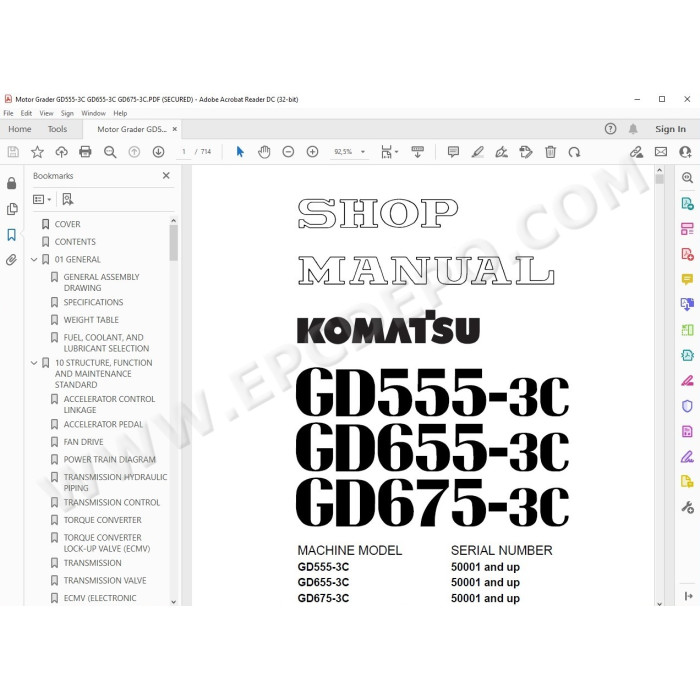Close the Motor Grader document tab

point(175,129)
